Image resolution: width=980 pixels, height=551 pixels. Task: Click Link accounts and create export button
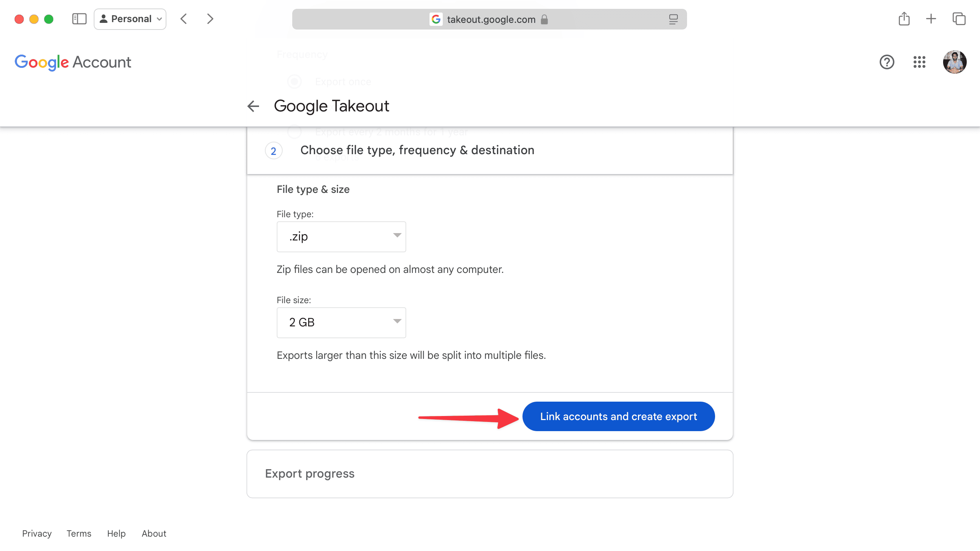pyautogui.click(x=618, y=416)
